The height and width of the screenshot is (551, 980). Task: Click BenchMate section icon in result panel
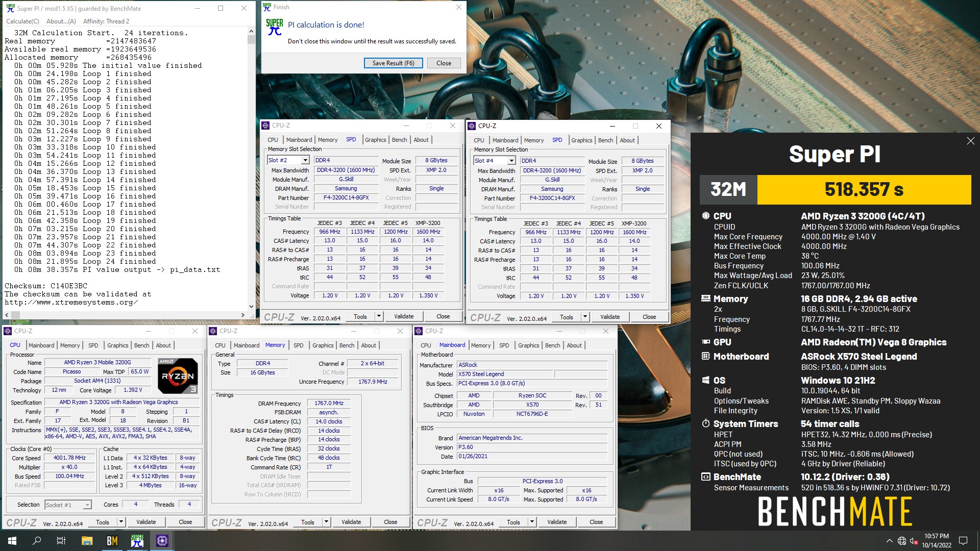(x=705, y=477)
